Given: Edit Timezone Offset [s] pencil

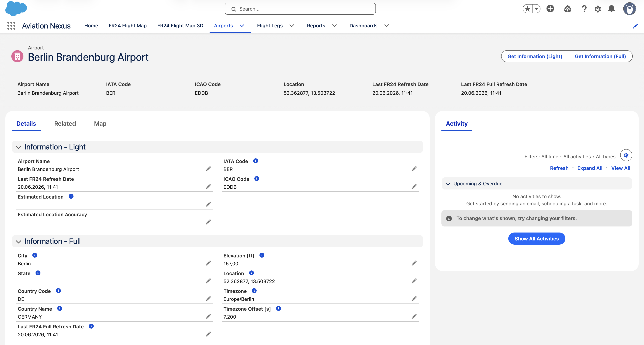Looking at the screenshot, I should (x=414, y=317).
